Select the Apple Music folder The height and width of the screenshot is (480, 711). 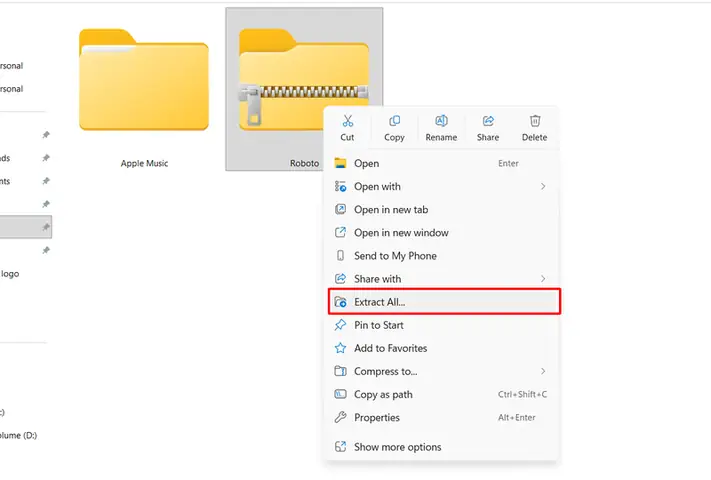click(x=144, y=80)
